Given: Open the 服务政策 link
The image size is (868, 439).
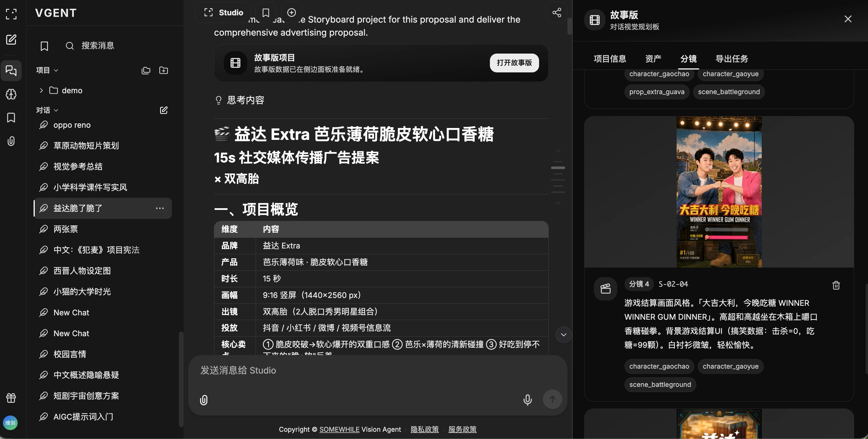Looking at the screenshot, I should 462,429.
